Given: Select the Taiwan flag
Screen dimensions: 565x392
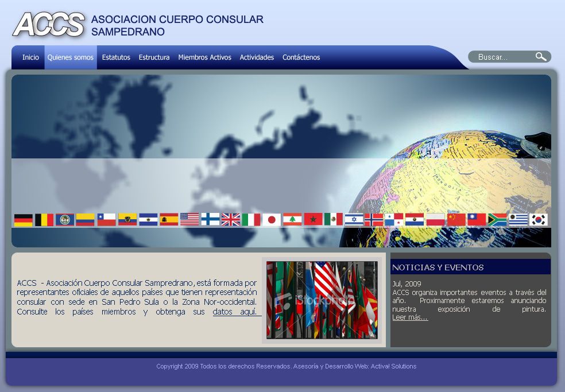Looking at the screenshot, I should [x=477, y=219].
